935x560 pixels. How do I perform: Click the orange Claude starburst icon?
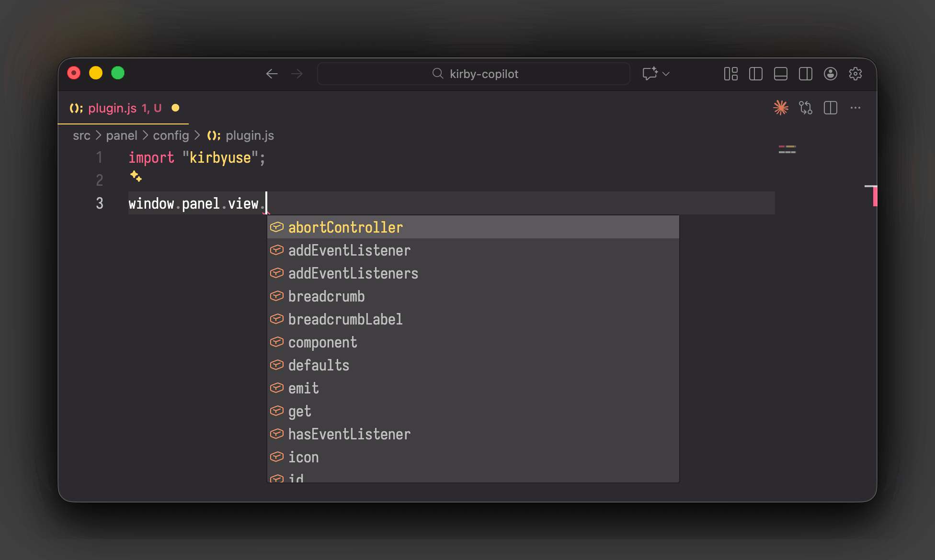pyautogui.click(x=781, y=108)
